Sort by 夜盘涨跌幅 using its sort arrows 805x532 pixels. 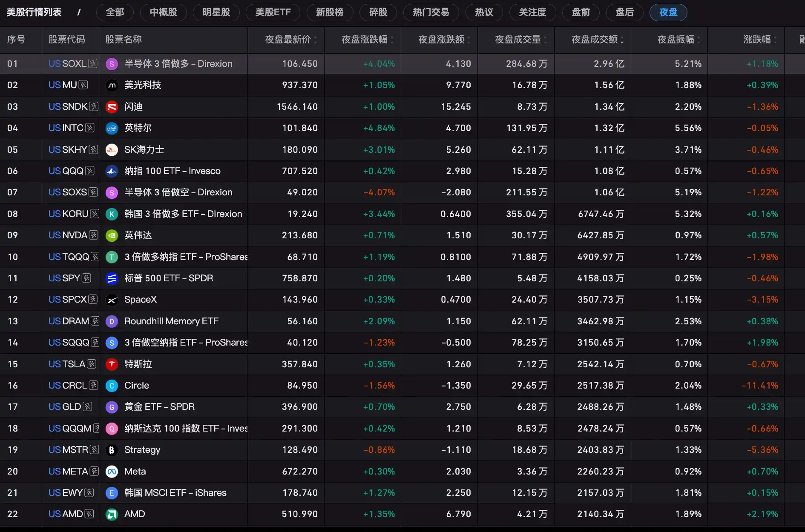click(x=392, y=40)
